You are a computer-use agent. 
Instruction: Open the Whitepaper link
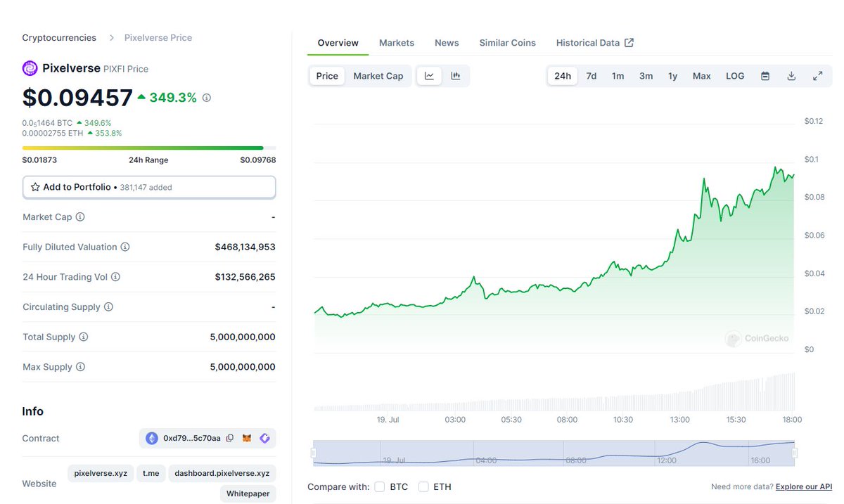click(x=248, y=494)
